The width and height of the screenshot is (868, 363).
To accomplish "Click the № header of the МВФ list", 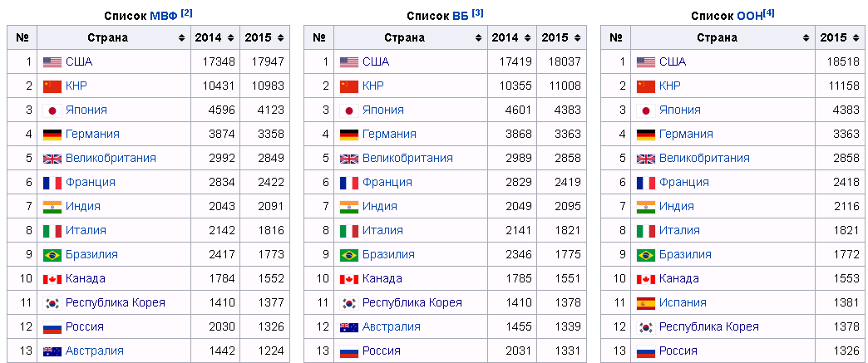I will coord(22,38).
